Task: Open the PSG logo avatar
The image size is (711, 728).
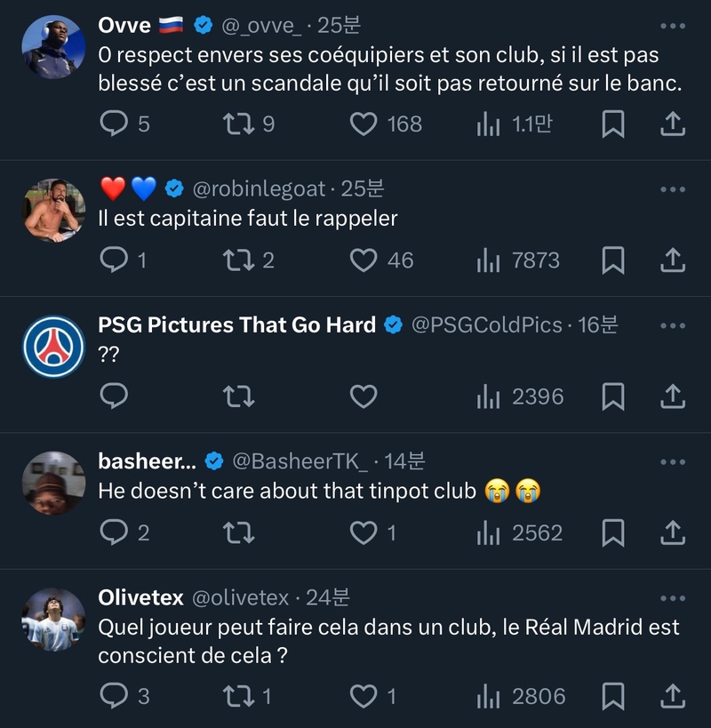Action: (53, 346)
